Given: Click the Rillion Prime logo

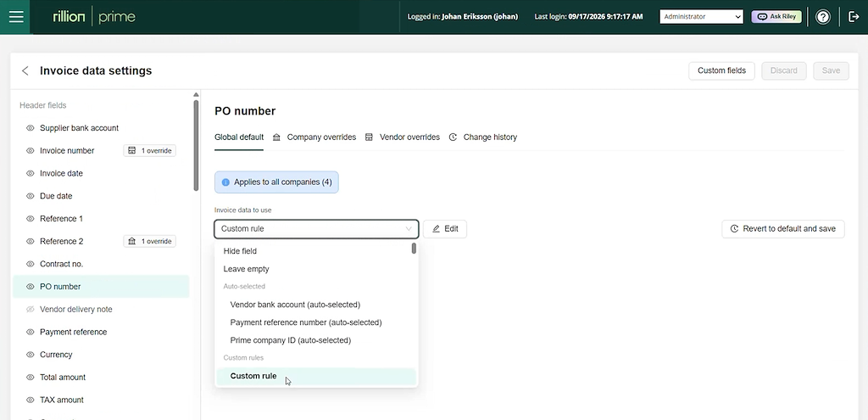Looking at the screenshot, I should (x=94, y=17).
